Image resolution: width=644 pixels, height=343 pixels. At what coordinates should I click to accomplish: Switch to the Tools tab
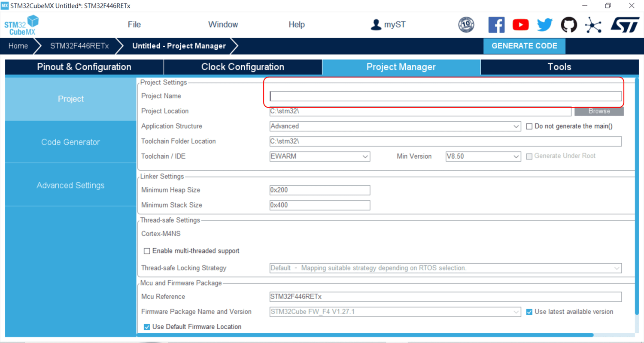559,67
